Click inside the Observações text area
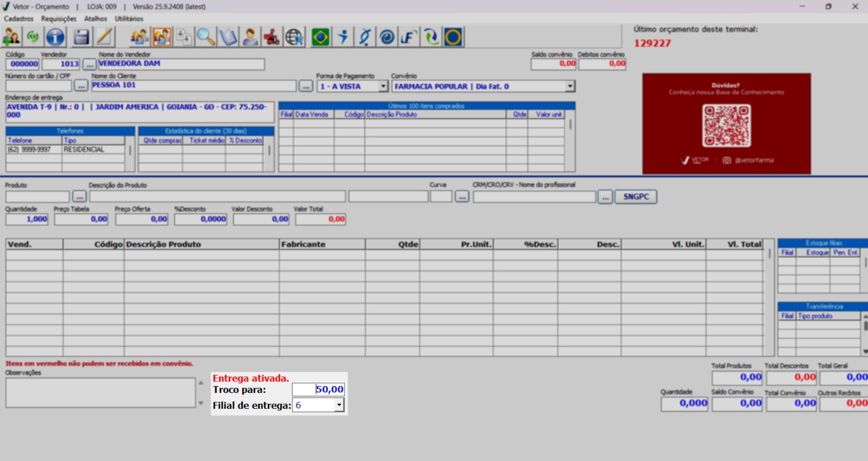Screen dimensions: 868x461 pyautogui.click(x=100, y=393)
